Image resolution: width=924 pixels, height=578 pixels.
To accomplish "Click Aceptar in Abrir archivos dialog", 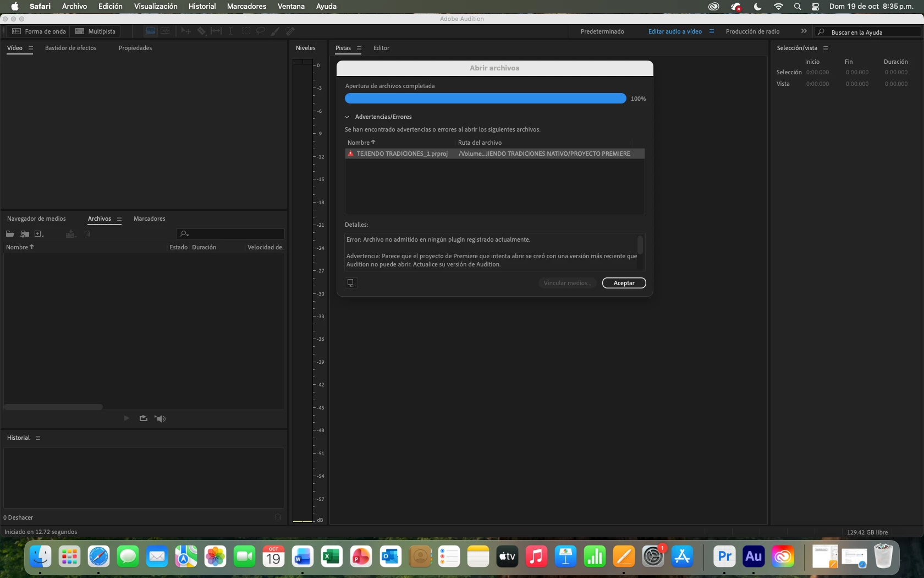I will [x=624, y=283].
